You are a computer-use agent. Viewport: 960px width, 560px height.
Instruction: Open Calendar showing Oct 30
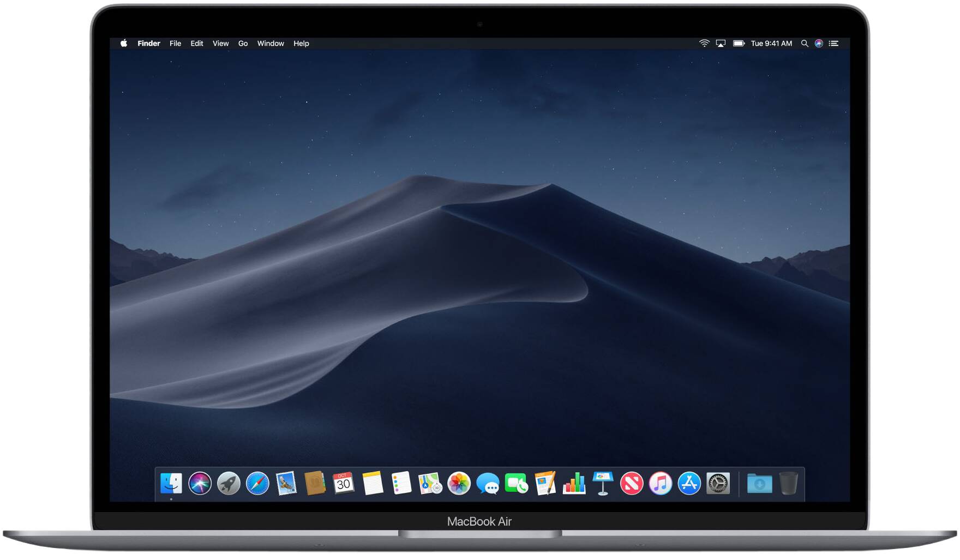pyautogui.click(x=344, y=483)
